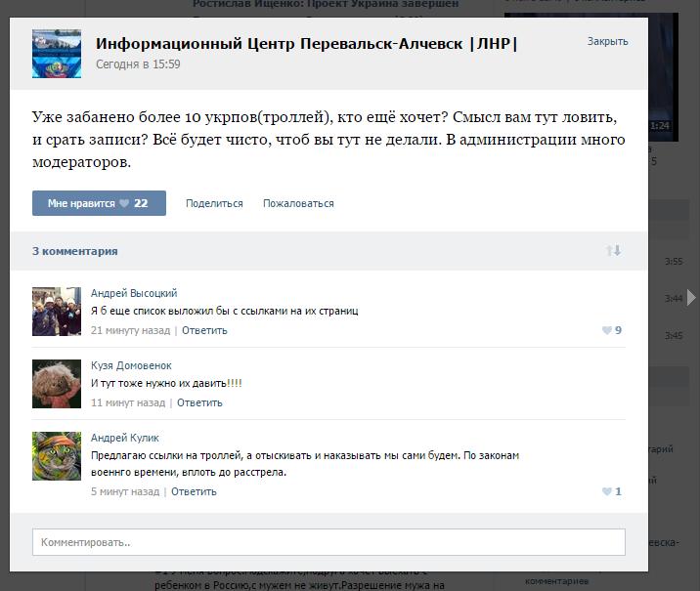This screenshot has width=700, height=591.
Task: Click the Пожаловаться report link
Action: 298,203
